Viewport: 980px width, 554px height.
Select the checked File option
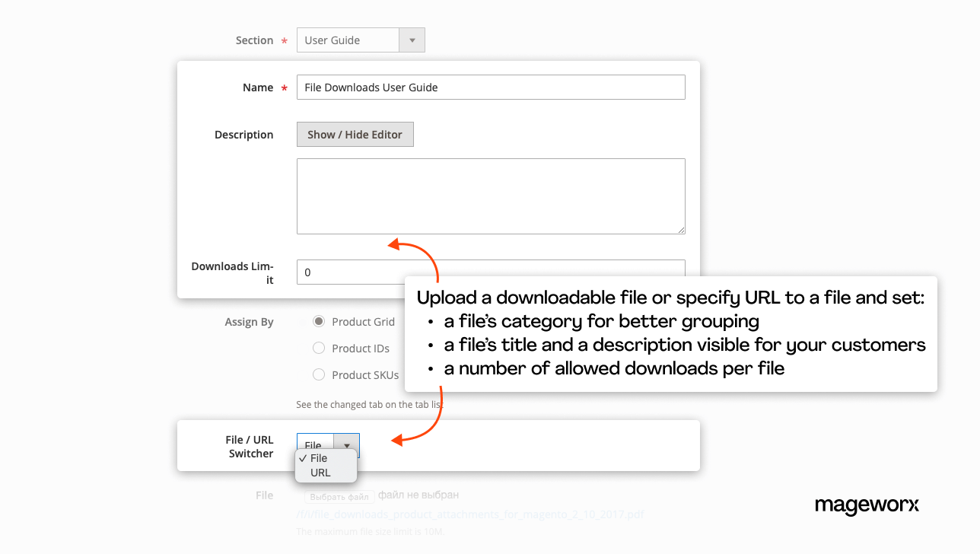click(x=320, y=458)
